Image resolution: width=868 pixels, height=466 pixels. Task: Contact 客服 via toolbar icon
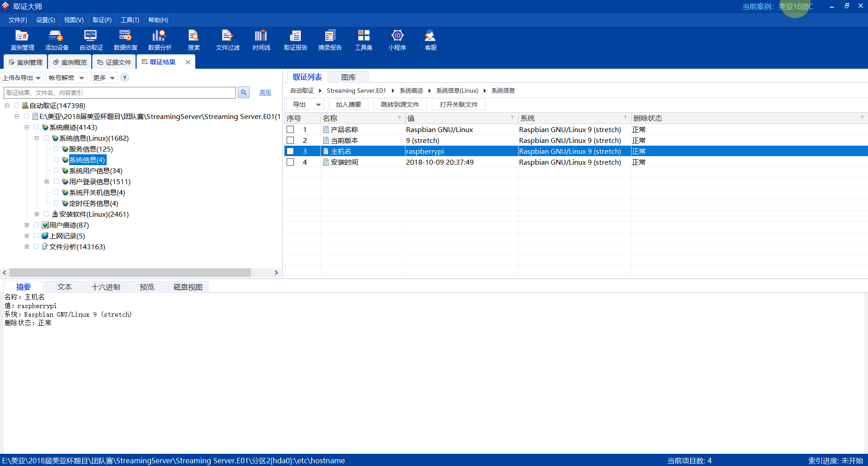pos(430,40)
